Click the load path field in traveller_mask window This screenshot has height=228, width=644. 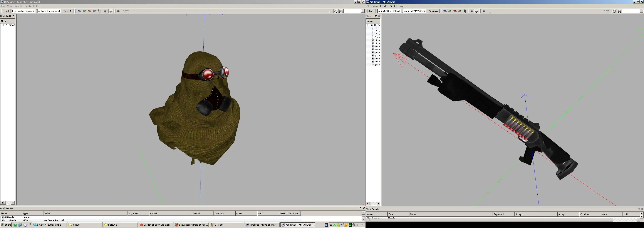pyautogui.click(x=23, y=11)
